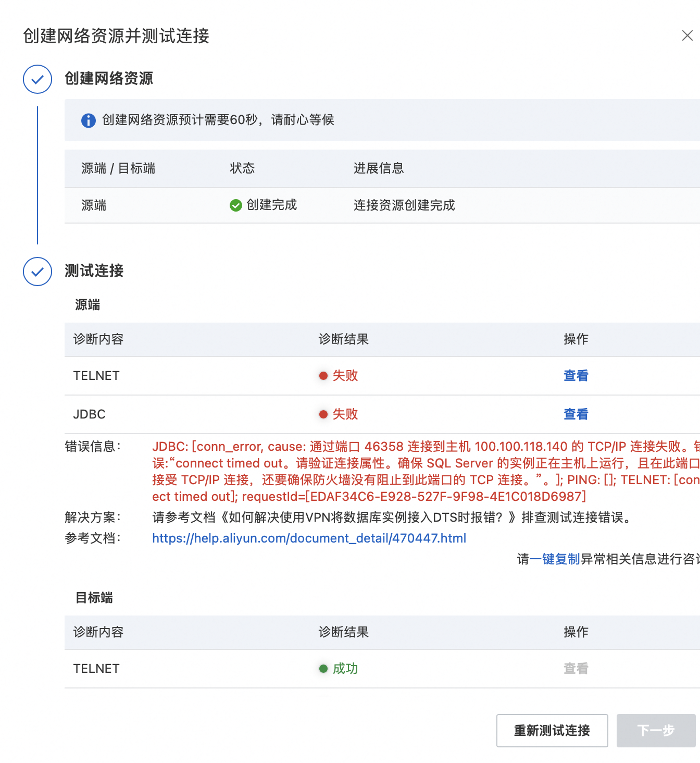Click the 错误信息 label
This screenshot has height=763, width=700.
pos(93,447)
